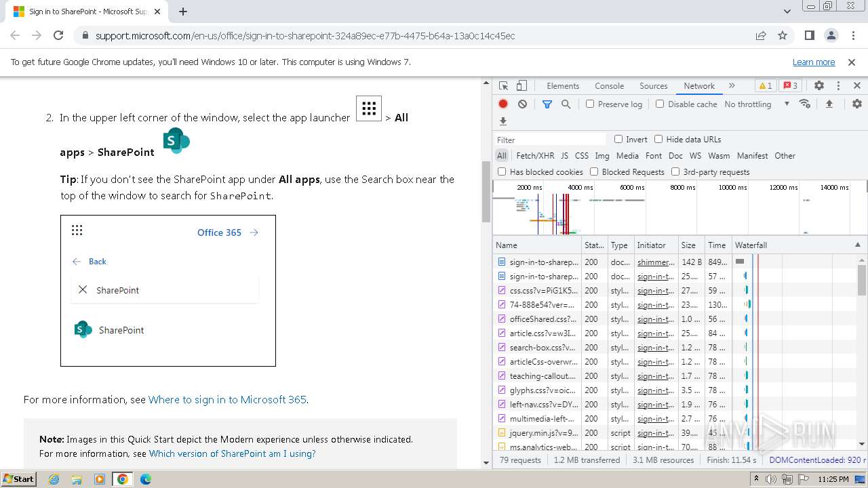Click the Filter text input field
The height and width of the screenshot is (488, 868).
pos(550,139)
